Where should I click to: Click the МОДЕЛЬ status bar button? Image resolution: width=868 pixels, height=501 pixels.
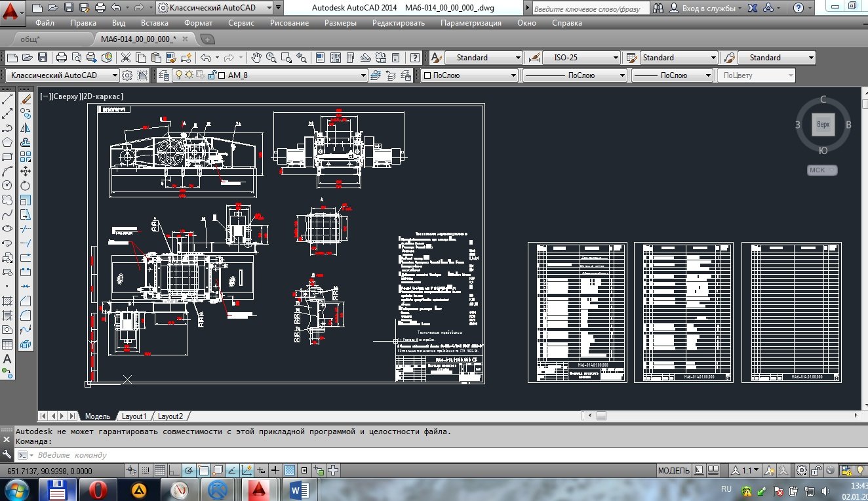click(x=673, y=470)
